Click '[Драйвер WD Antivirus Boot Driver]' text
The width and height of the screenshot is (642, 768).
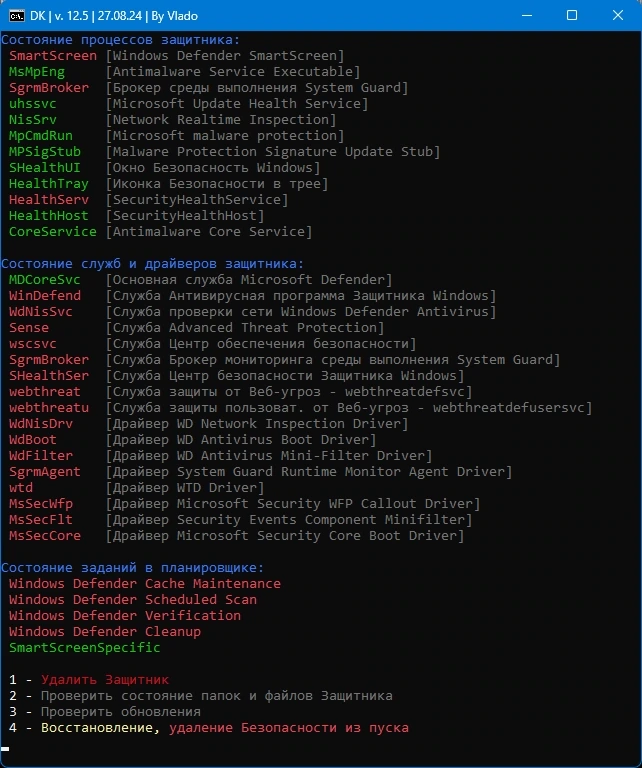[x=241, y=440]
